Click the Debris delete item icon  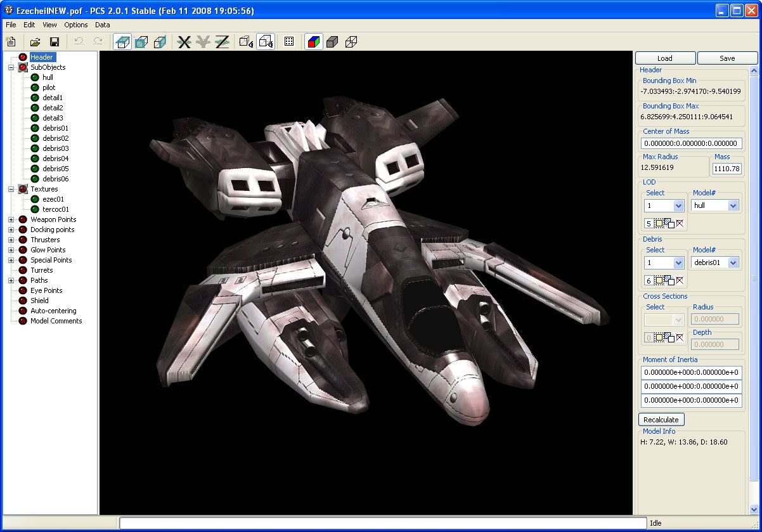coord(680,280)
